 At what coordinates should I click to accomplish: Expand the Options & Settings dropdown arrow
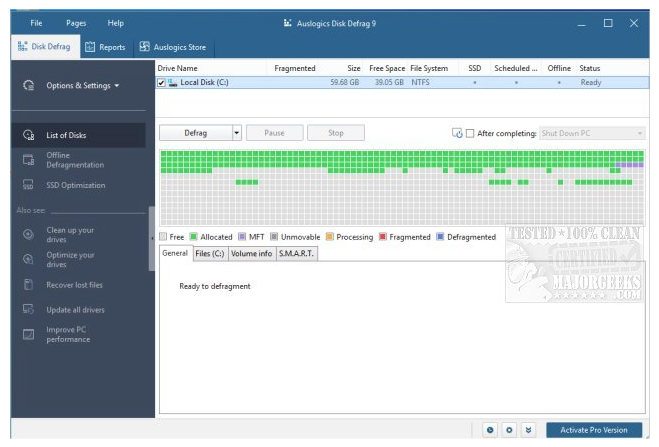click(x=117, y=86)
